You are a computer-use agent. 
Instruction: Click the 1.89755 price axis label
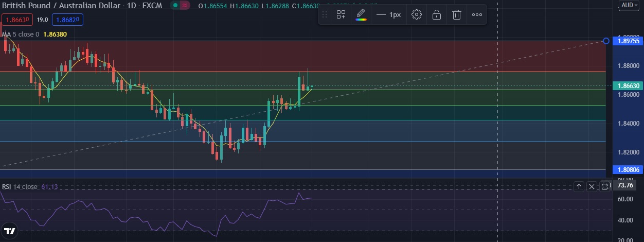point(629,40)
